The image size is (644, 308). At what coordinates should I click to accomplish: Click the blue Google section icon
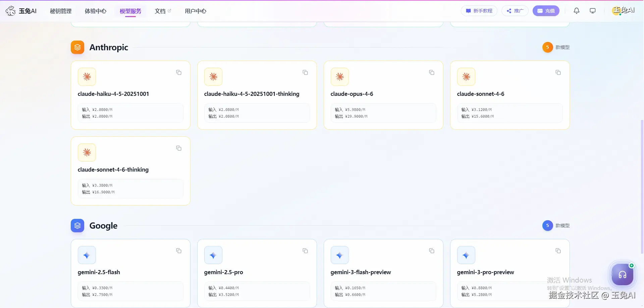(x=77, y=226)
